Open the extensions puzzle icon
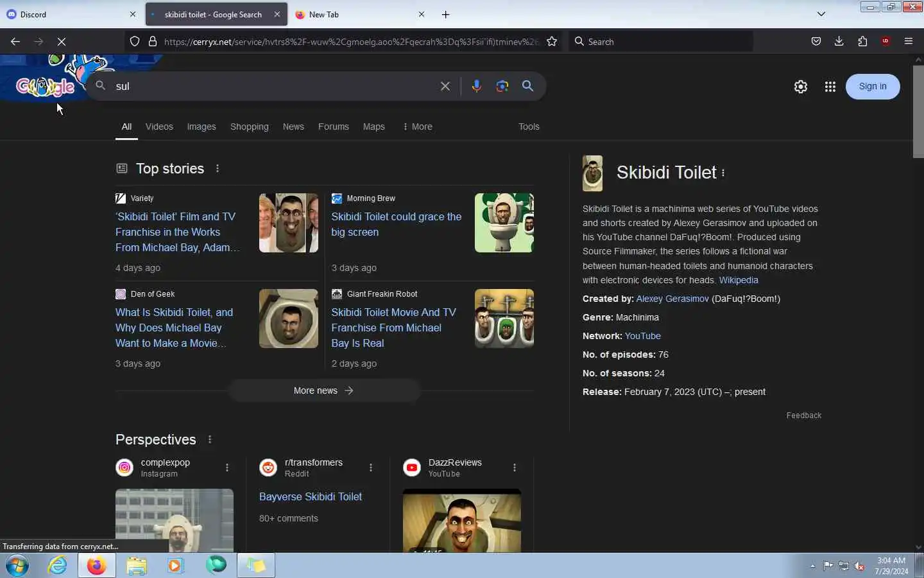Screen dimensions: 924x578 [x=862, y=41]
